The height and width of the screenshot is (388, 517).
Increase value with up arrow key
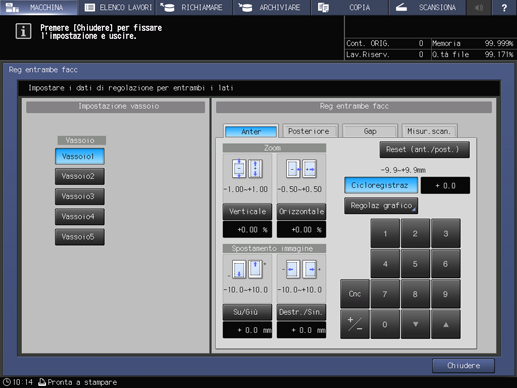pyautogui.click(x=446, y=324)
